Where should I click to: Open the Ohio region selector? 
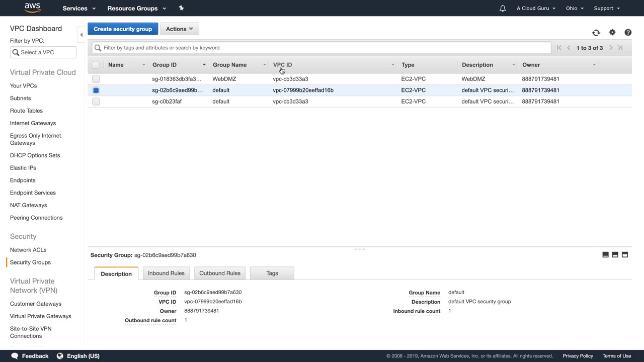(575, 8)
